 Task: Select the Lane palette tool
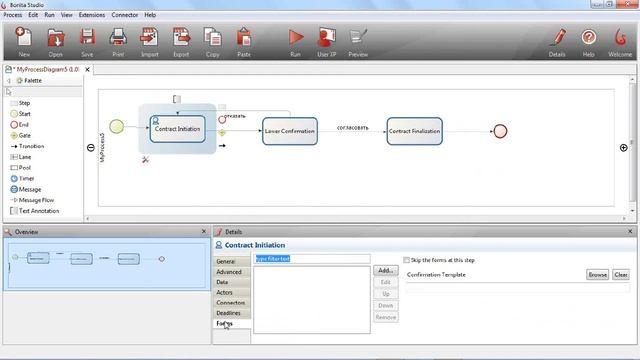tap(20, 157)
